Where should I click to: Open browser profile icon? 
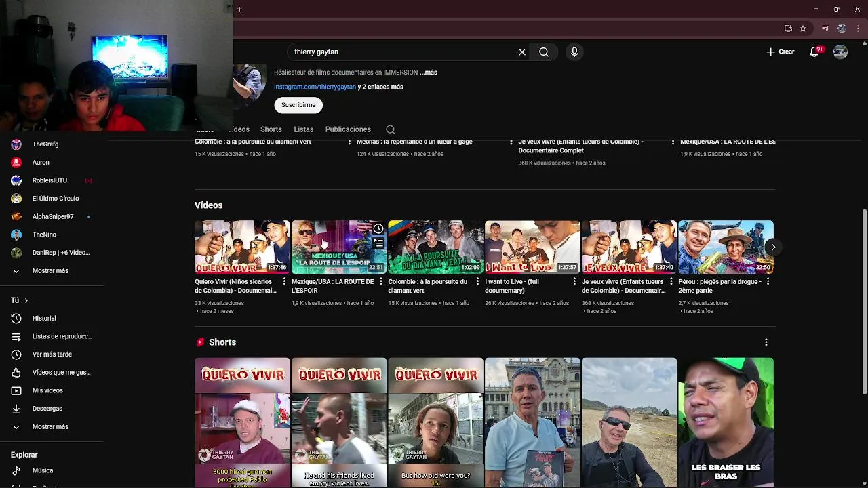point(842,28)
